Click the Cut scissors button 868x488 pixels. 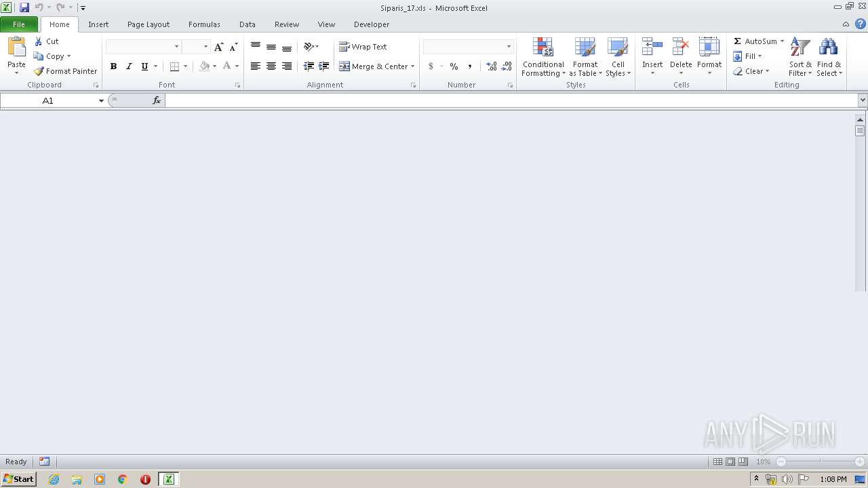click(x=47, y=41)
